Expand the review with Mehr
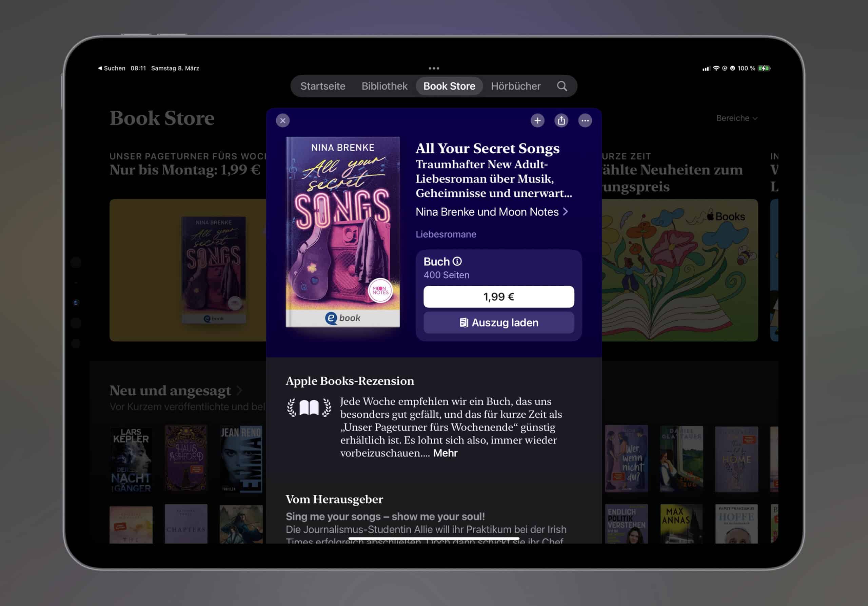Screen dimensions: 868x606 coord(445,453)
